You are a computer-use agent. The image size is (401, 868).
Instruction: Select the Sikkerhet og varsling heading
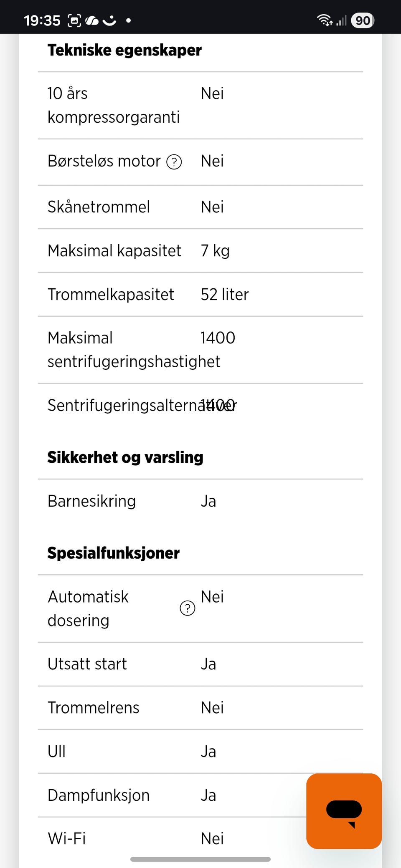pos(125,457)
